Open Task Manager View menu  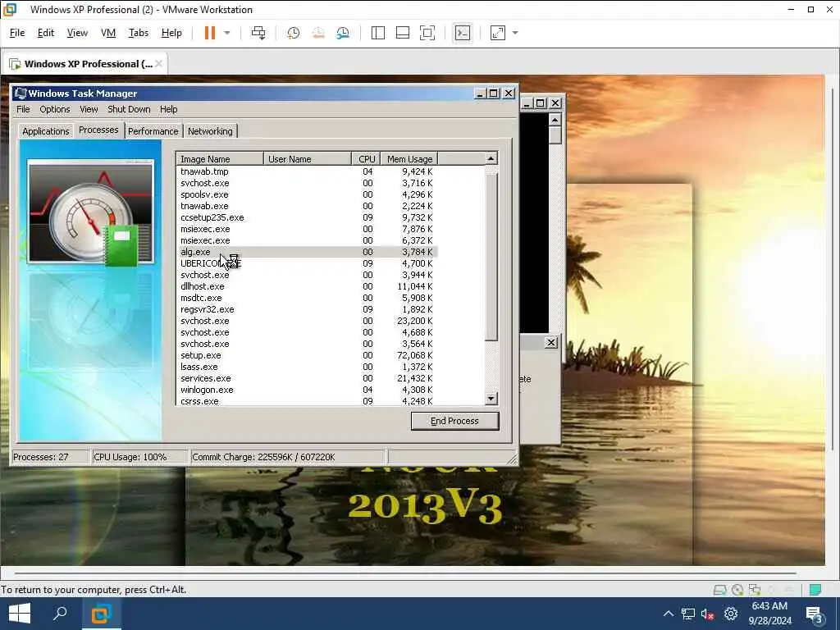point(89,109)
